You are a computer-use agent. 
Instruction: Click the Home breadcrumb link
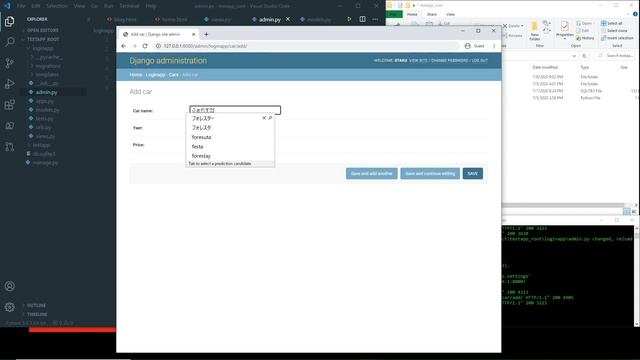(x=136, y=75)
